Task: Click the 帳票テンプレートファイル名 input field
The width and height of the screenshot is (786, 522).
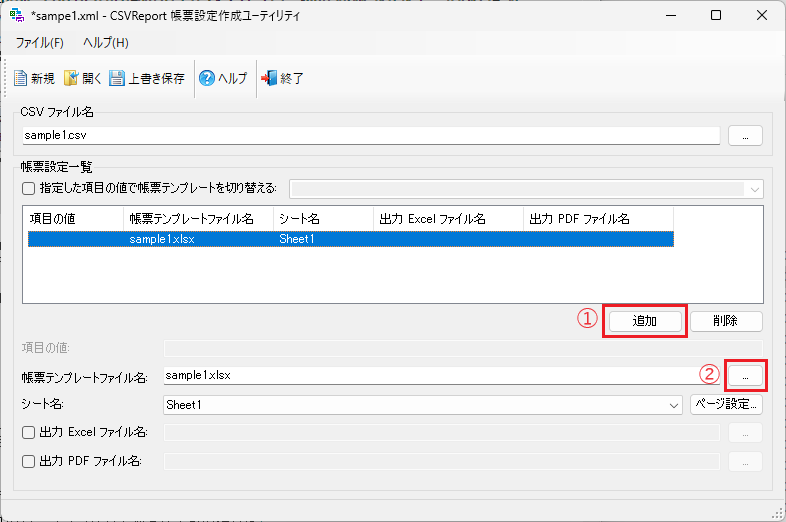Action: [441, 376]
